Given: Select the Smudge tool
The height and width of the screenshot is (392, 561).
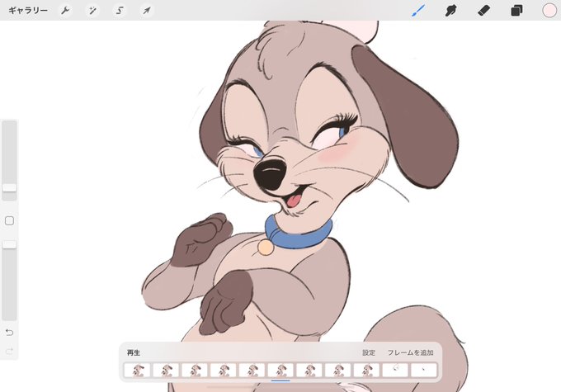Looking at the screenshot, I should click(450, 11).
